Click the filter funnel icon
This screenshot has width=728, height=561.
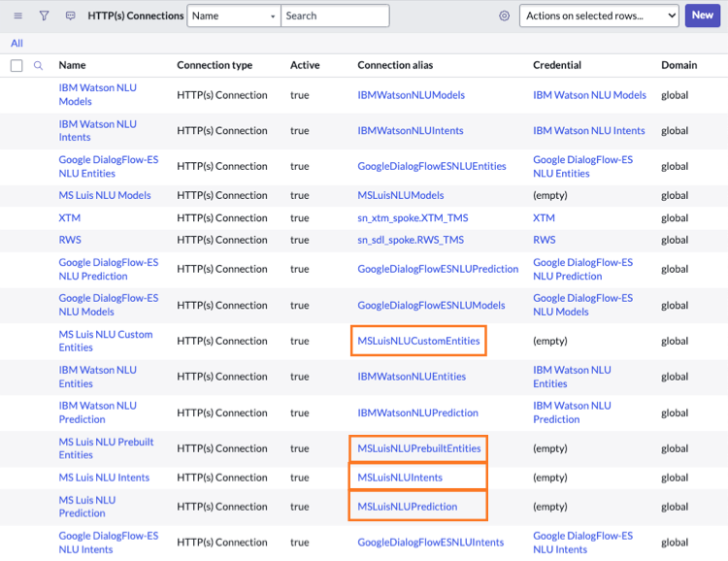(x=44, y=16)
